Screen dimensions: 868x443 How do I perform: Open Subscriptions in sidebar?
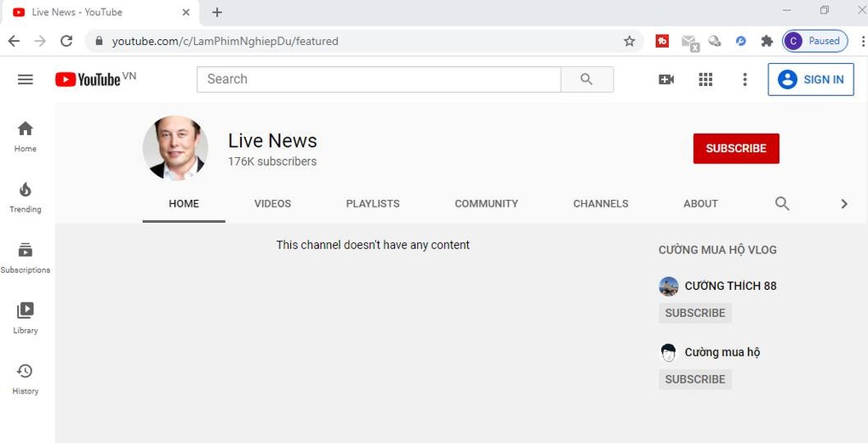[x=26, y=258]
